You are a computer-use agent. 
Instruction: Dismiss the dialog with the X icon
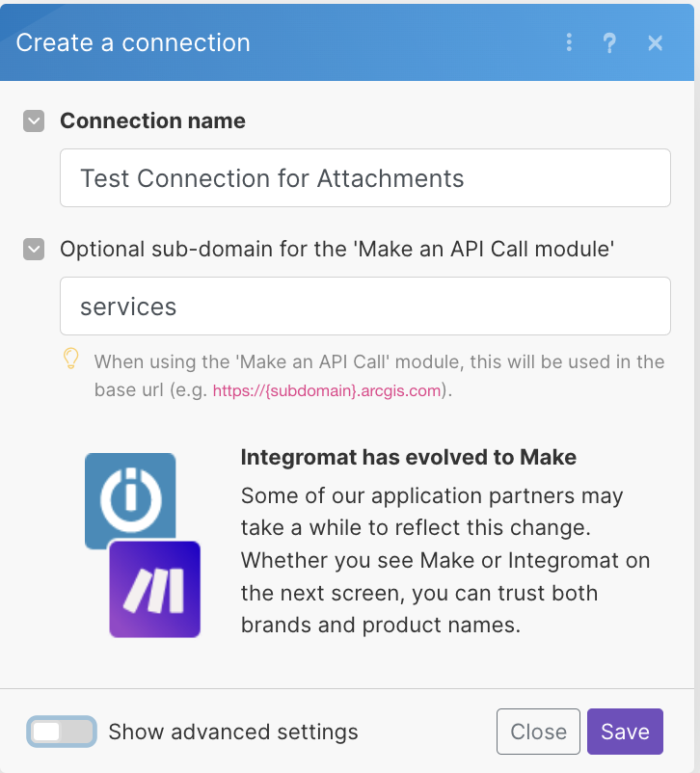655,43
